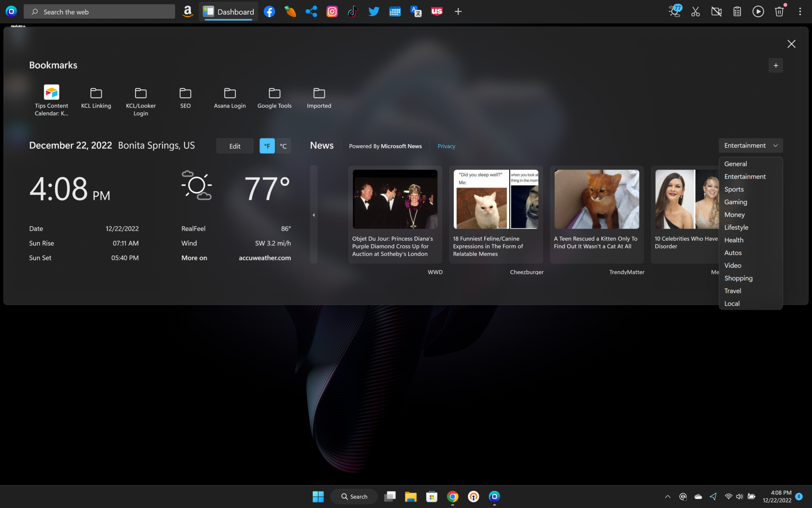
Task: Switch to the Dashboard tab
Action: 229,12
